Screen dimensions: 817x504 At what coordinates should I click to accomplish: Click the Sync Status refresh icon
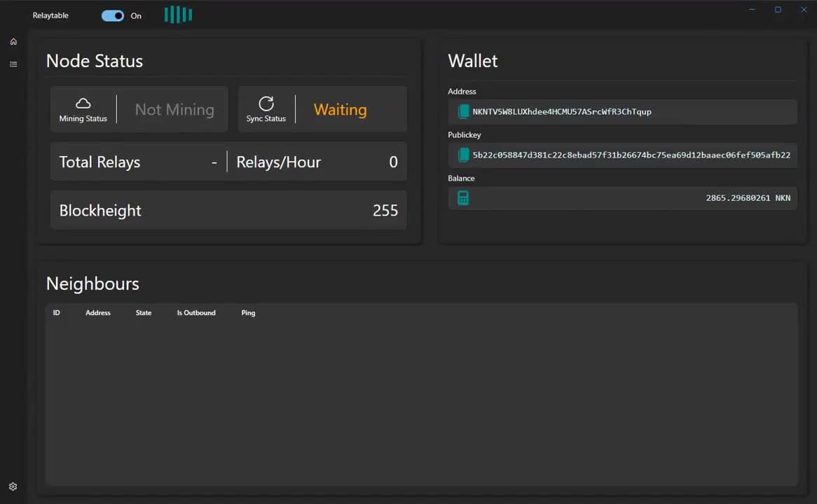click(266, 103)
